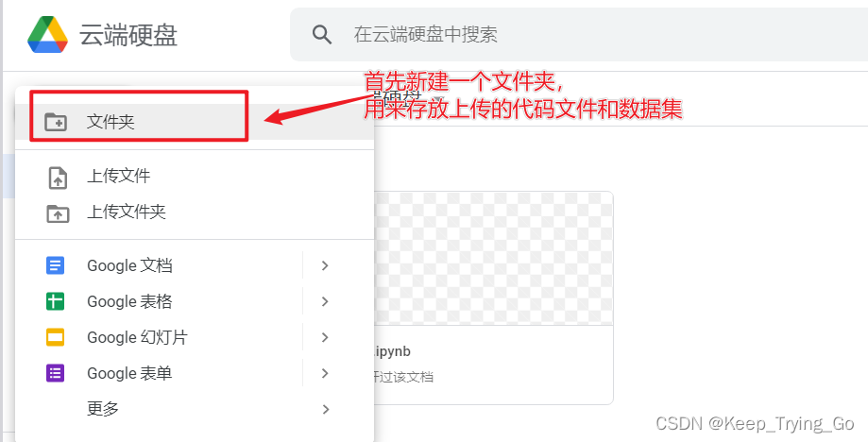Click the .ipynb file name
Screen dimensions: 868x442
click(393, 352)
